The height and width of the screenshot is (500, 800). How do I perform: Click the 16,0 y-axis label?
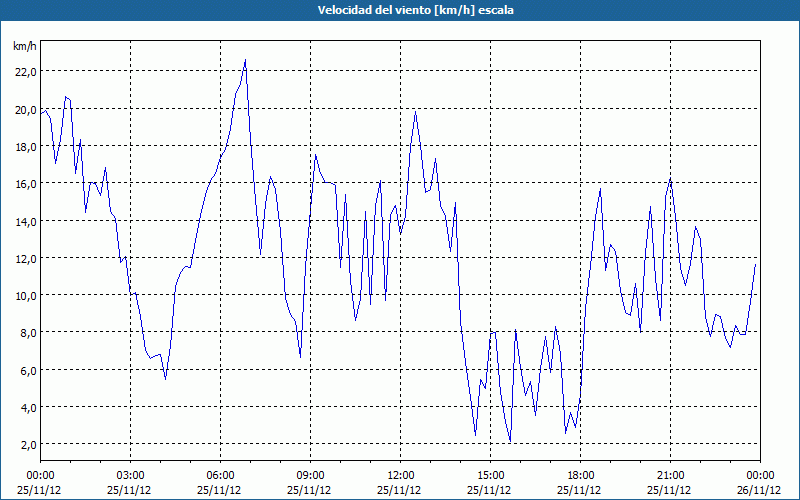(x=26, y=184)
